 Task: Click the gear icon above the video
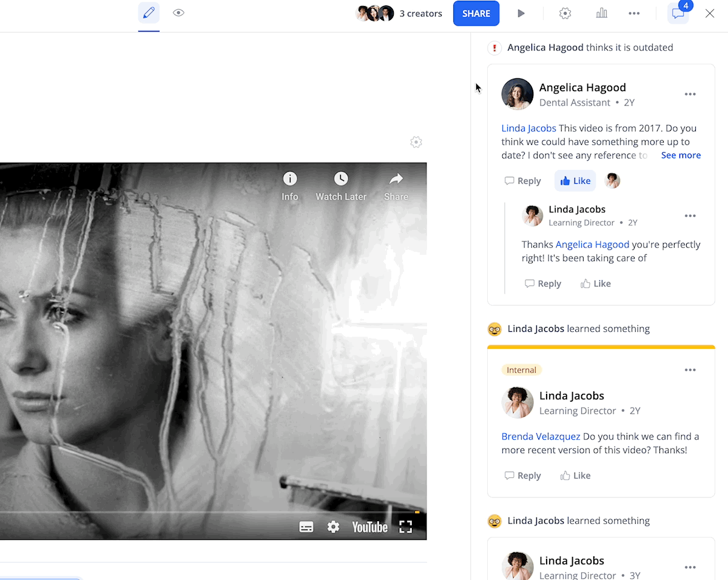[416, 142]
